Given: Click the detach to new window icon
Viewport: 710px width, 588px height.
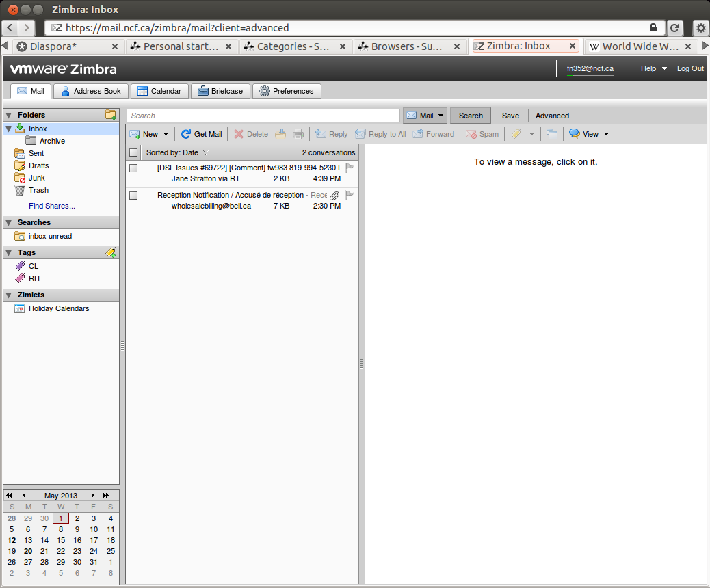Looking at the screenshot, I should coord(552,134).
